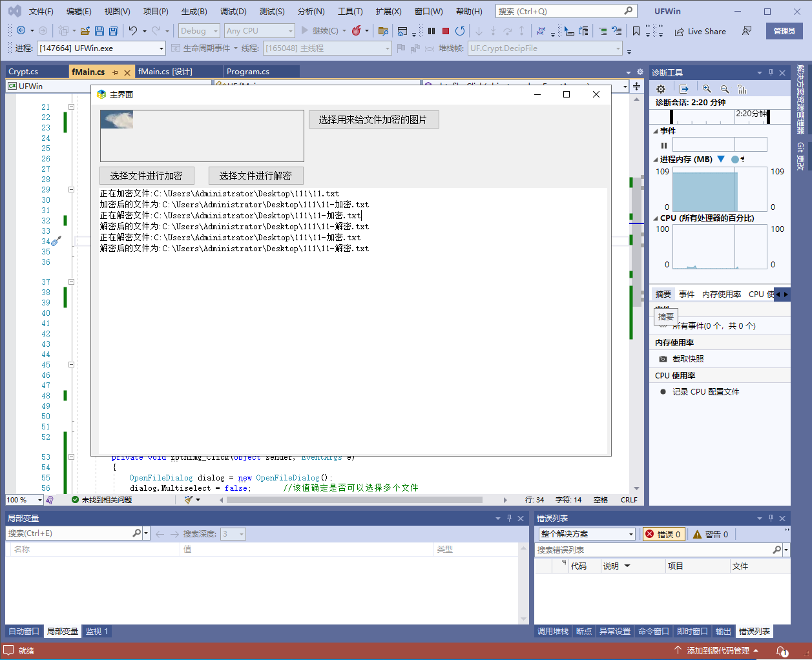Open the Debug configuration dropdown
Screen dimensions: 812x660
[x=199, y=30]
